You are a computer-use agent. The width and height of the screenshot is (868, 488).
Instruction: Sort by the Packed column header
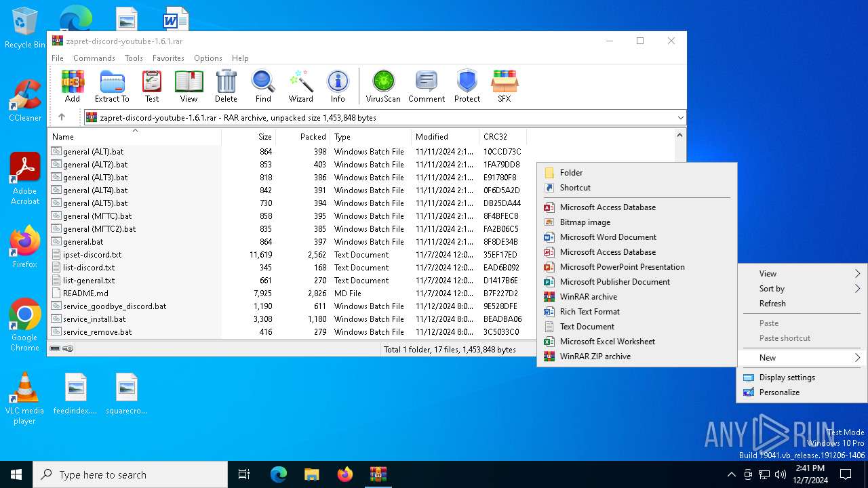tap(302, 136)
